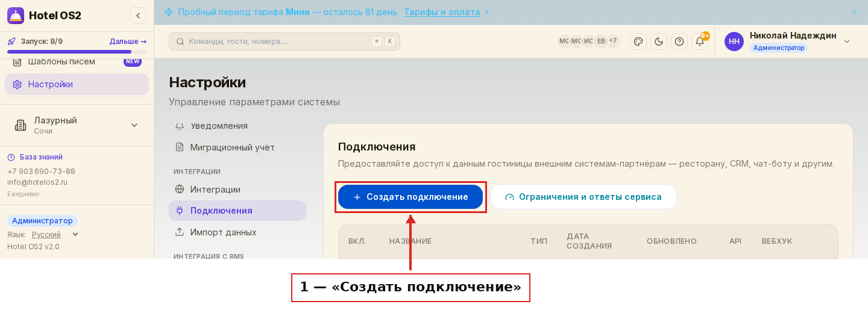Click the Создать подключение button
This screenshot has width=868, height=316.
point(410,197)
